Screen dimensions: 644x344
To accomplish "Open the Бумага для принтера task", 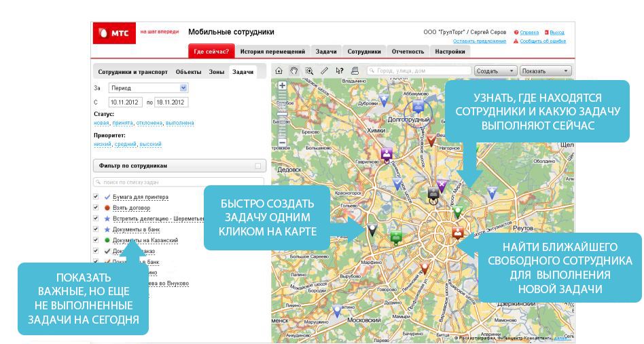I will [141, 197].
